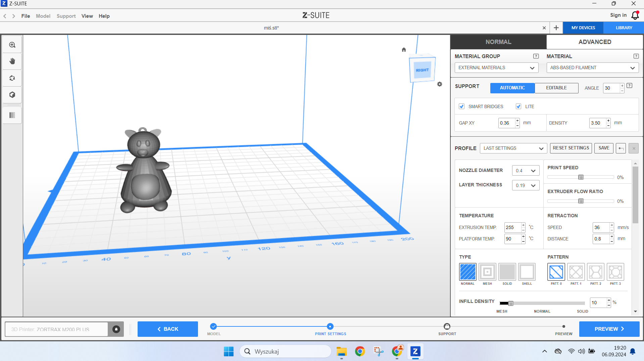This screenshot has width=644, height=361.
Task: Go back with the left arrow
Action: point(5,16)
